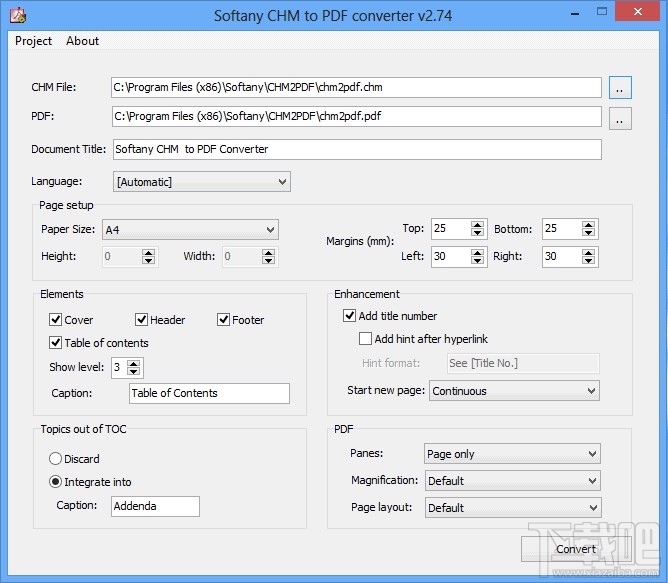The image size is (668, 583).
Task: Open the Project menu
Action: pyautogui.click(x=33, y=41)
